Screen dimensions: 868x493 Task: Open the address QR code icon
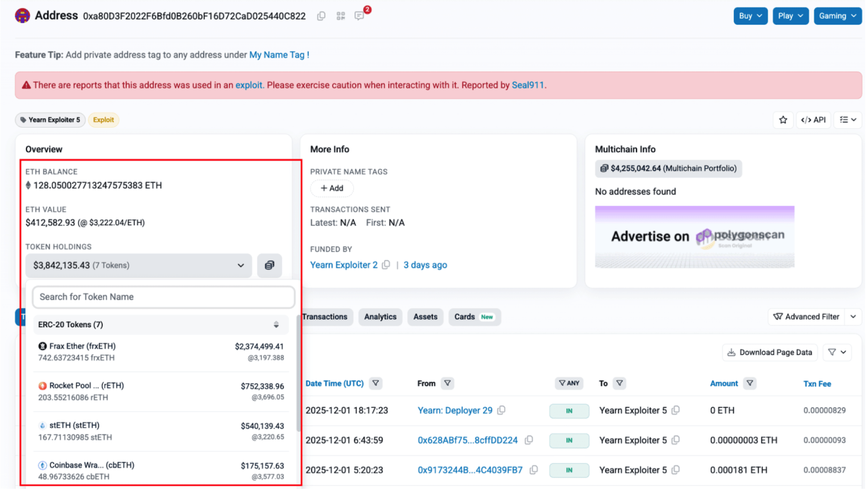342,16
